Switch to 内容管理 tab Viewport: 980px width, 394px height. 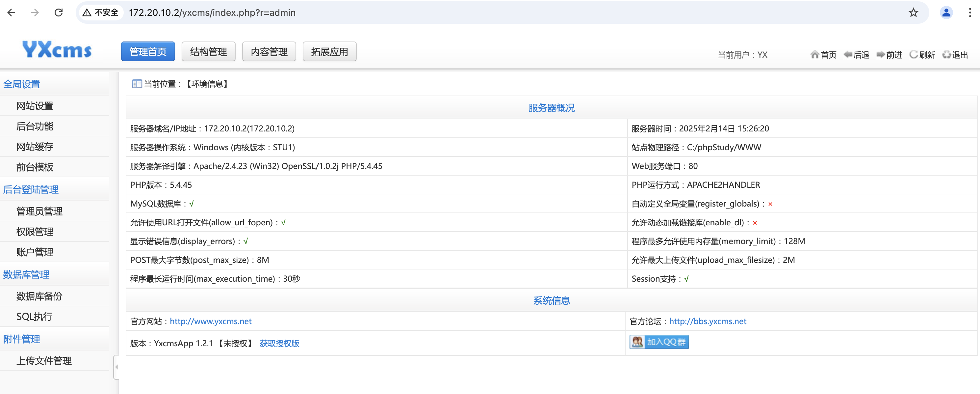click(269, 51)
